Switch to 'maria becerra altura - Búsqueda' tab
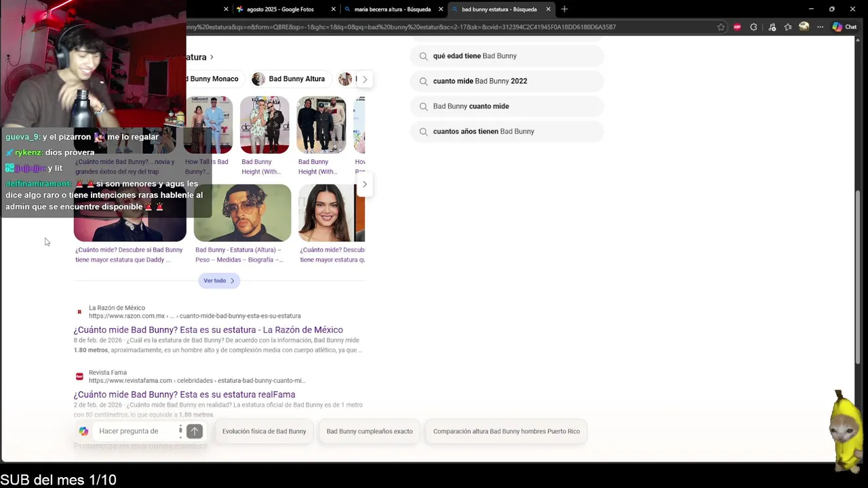The height and width of the screenshot is (488, 868). (393, 9)
